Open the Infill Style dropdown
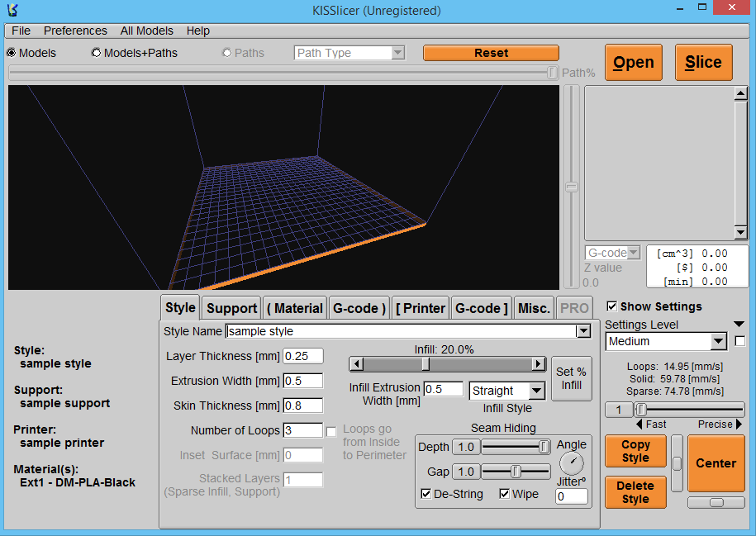Image resolution: width=756 pixels, height=536 pixels. [536, 391]
